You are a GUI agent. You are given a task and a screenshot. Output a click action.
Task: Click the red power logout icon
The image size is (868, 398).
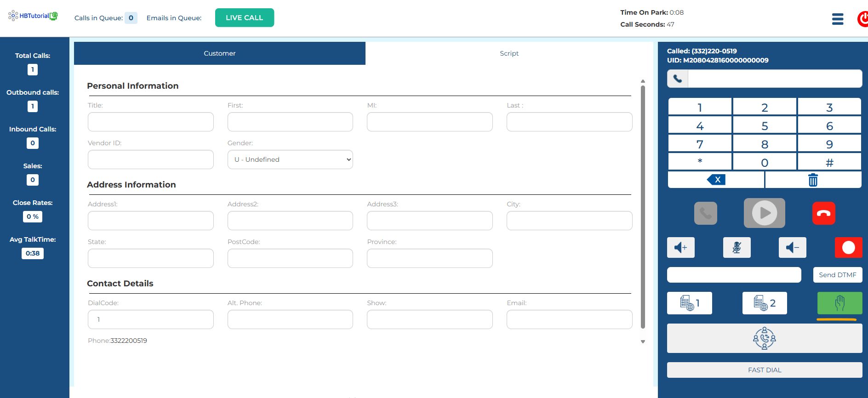863,19
